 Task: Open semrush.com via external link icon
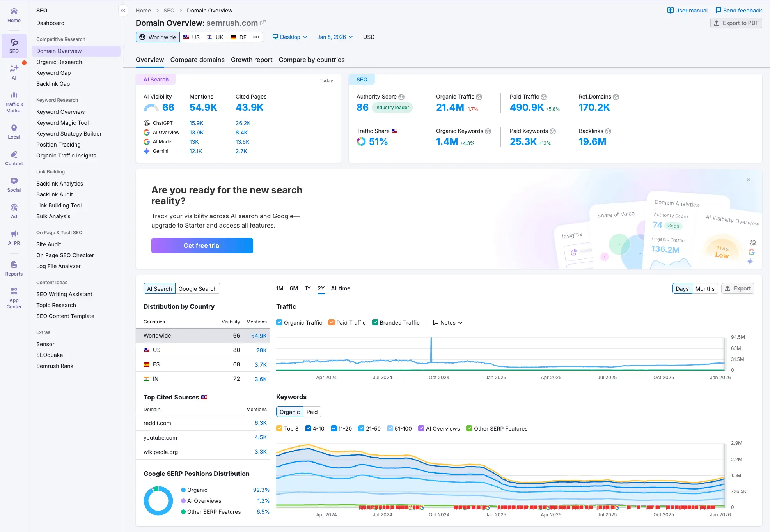pyautogui.click(x=263, y=23)
